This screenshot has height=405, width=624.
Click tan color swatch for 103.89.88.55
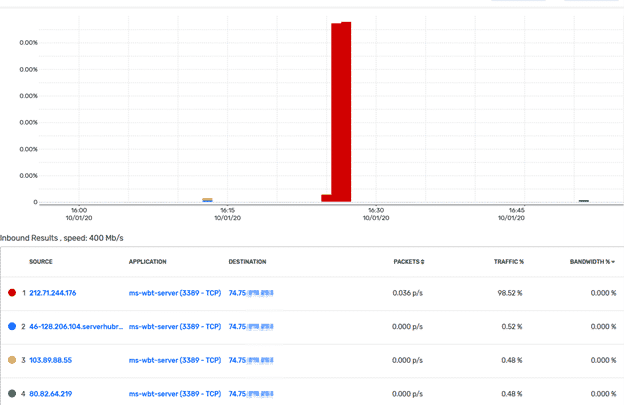(12, 360)
